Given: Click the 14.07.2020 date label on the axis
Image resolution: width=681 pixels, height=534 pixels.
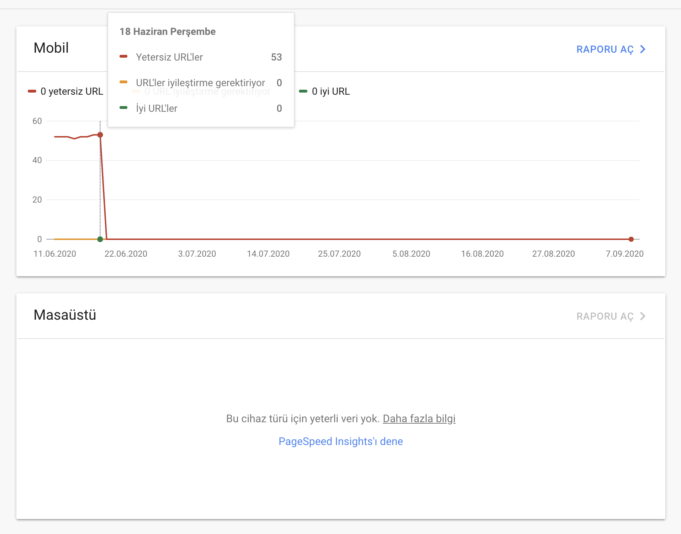Looking at the screenshot, I should (268, 254).
